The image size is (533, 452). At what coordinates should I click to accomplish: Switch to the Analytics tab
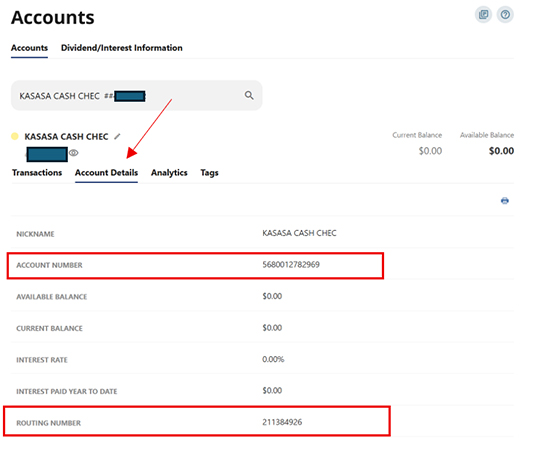click(169, 173)
